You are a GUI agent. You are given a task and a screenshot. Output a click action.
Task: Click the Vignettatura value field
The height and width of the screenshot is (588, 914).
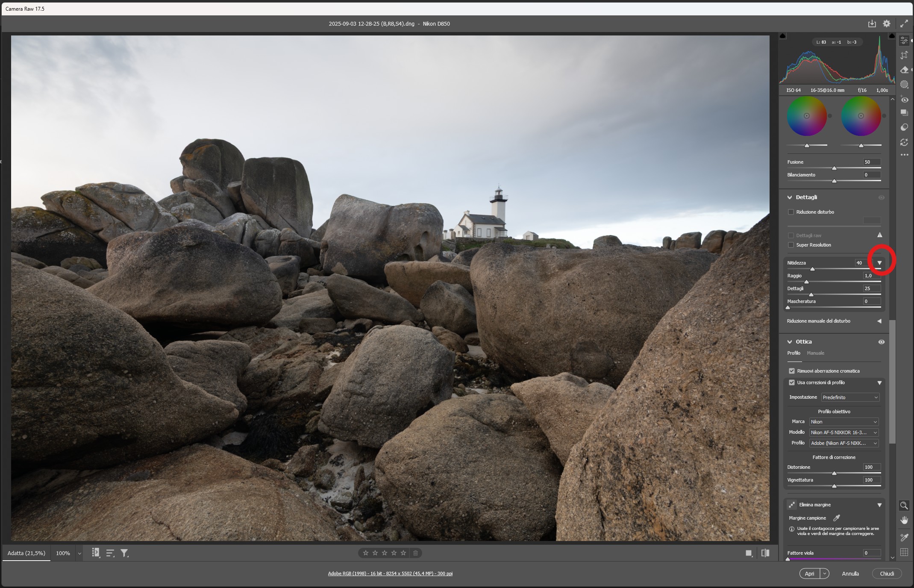872,480
